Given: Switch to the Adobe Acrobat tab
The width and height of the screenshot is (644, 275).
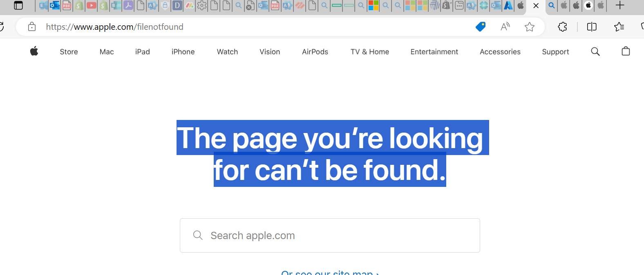Looking at the screenshot, I should click(x=128, y=6).
